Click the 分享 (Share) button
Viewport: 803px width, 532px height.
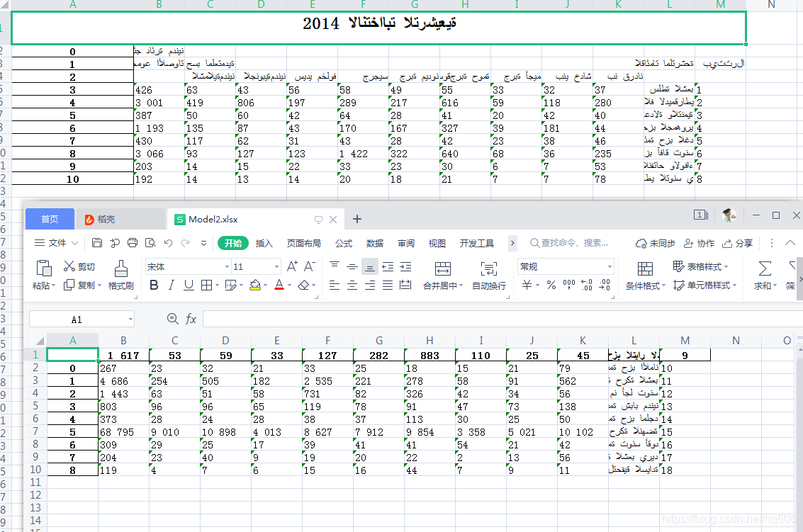point(737,243)
